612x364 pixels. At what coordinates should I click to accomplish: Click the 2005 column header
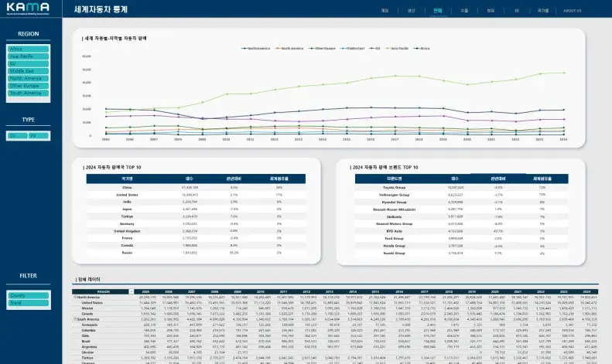click(145, 291)
